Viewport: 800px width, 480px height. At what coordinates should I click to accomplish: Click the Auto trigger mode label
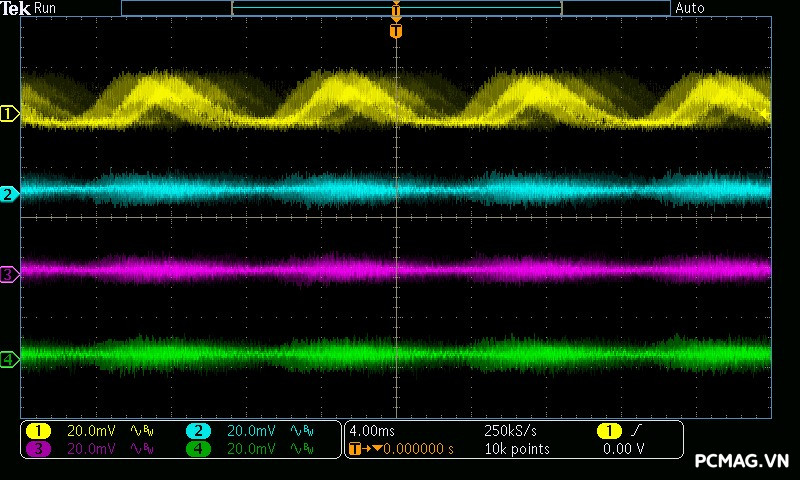coord(690,8)
